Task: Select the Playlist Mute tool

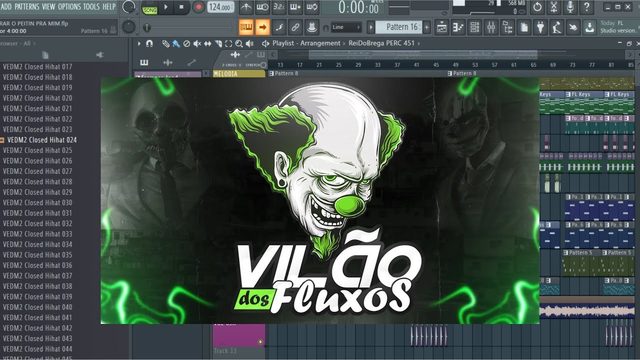Action: click(197, 43)
